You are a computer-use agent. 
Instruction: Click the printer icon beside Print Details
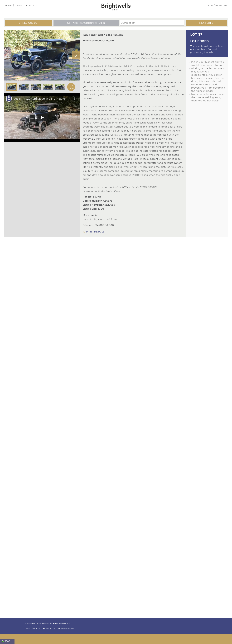coord(84,232)
